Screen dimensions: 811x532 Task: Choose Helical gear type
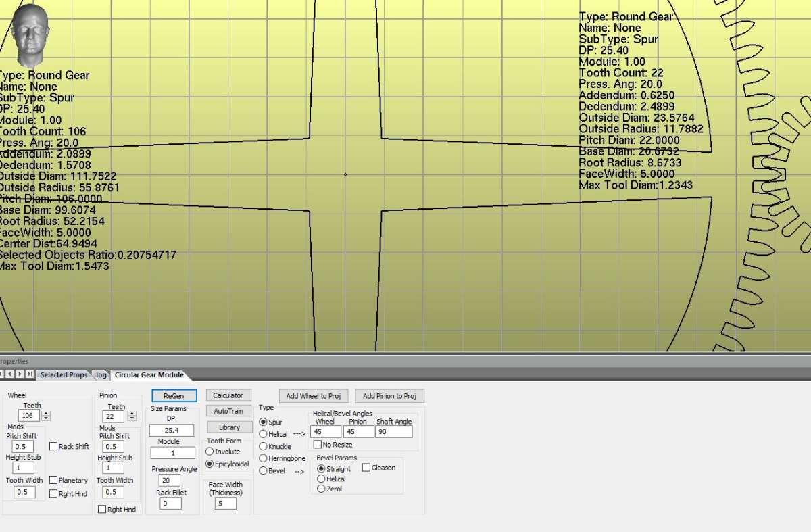[264, 434]
